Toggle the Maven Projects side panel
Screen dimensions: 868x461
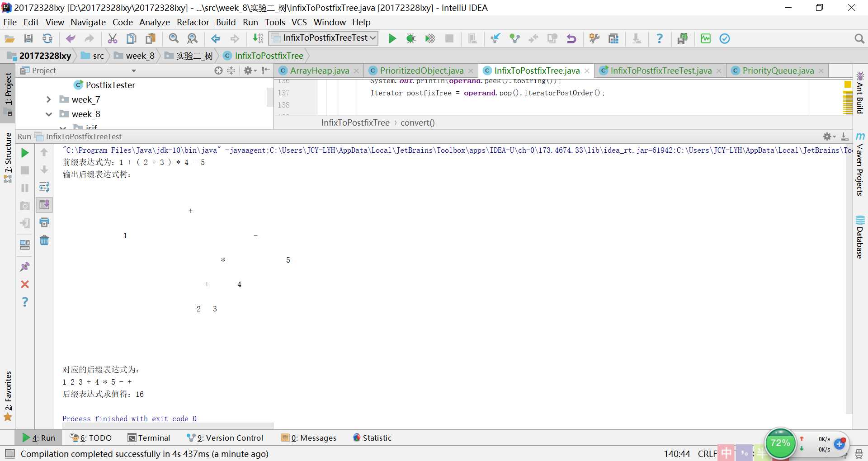(860, 165)
